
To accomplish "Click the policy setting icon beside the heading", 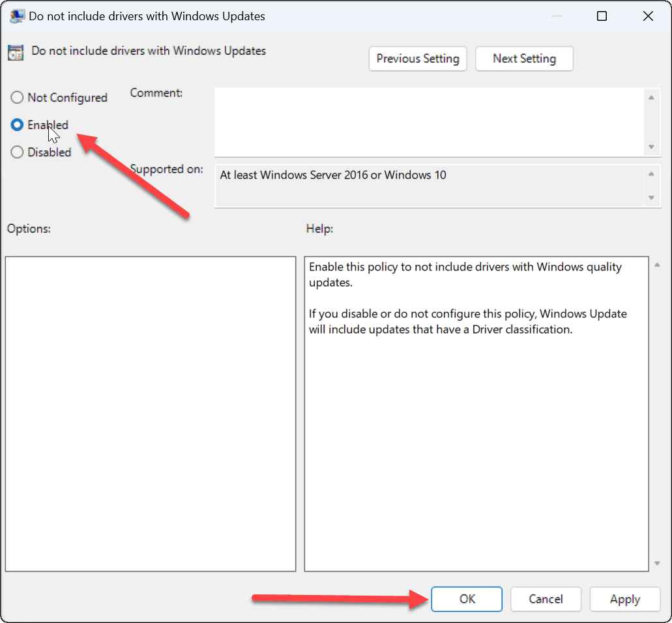I will [16, 53].
